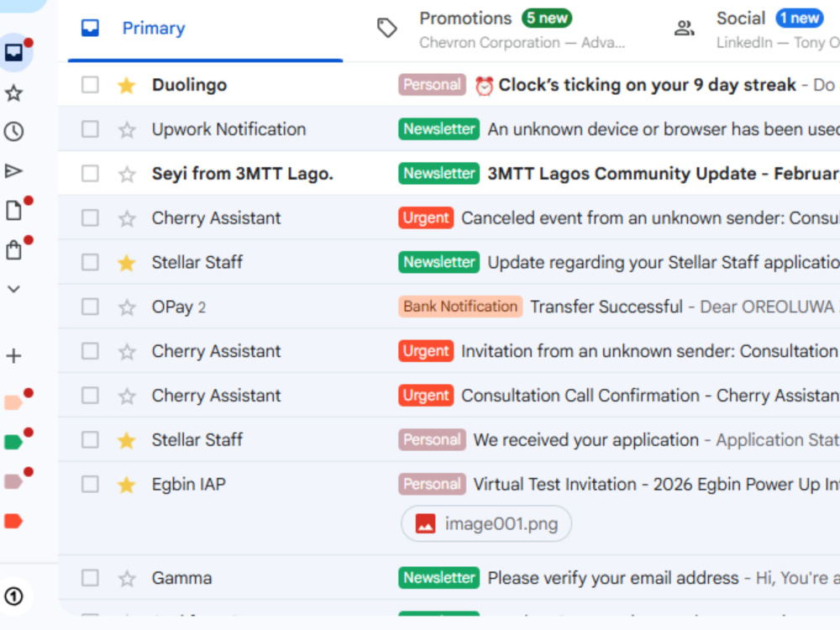The image size is (840, 630).
Task: Open Starred mail from the sidebar star icon
Action: click(14, 92)
